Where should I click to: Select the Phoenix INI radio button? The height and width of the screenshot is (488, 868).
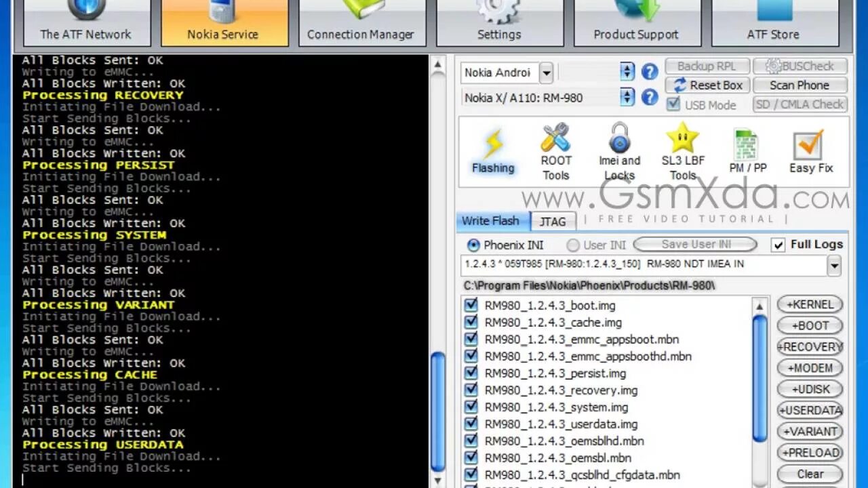473,245
